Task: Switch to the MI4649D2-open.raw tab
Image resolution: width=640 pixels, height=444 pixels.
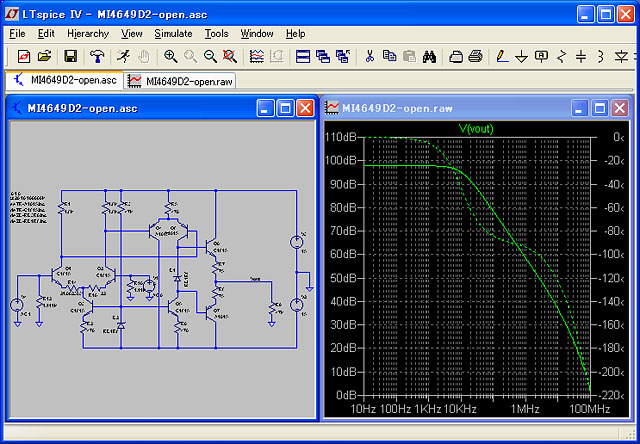Action: [x=180, y=81]
